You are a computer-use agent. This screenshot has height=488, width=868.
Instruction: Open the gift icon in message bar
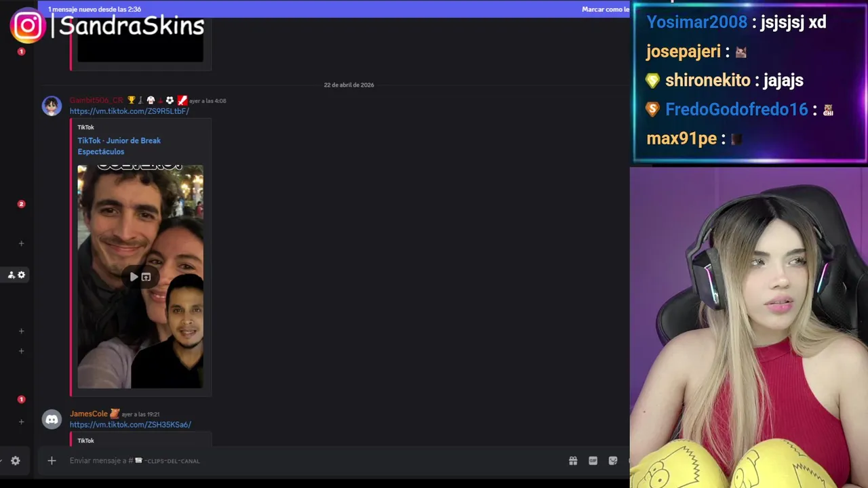tap(573, 461)
